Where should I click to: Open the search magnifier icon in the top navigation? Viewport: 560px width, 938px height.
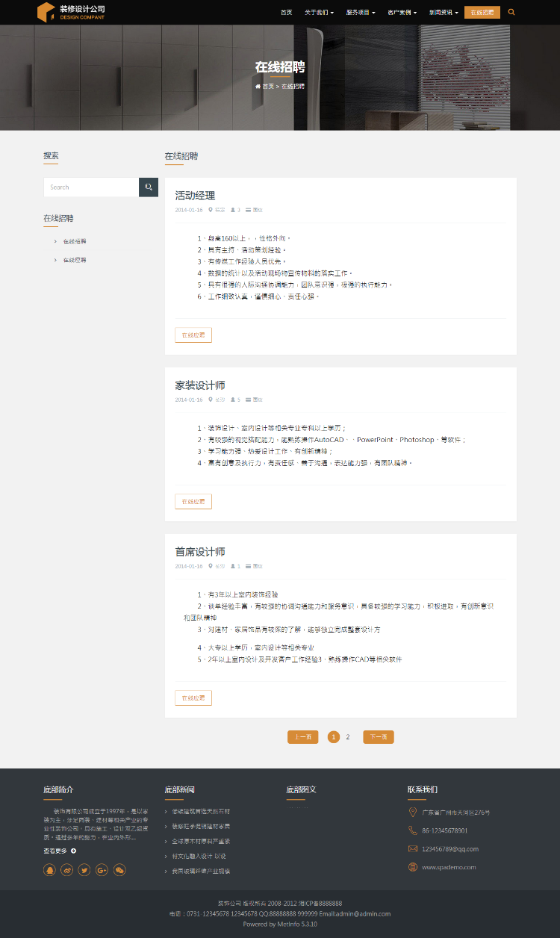coord(511,12)
